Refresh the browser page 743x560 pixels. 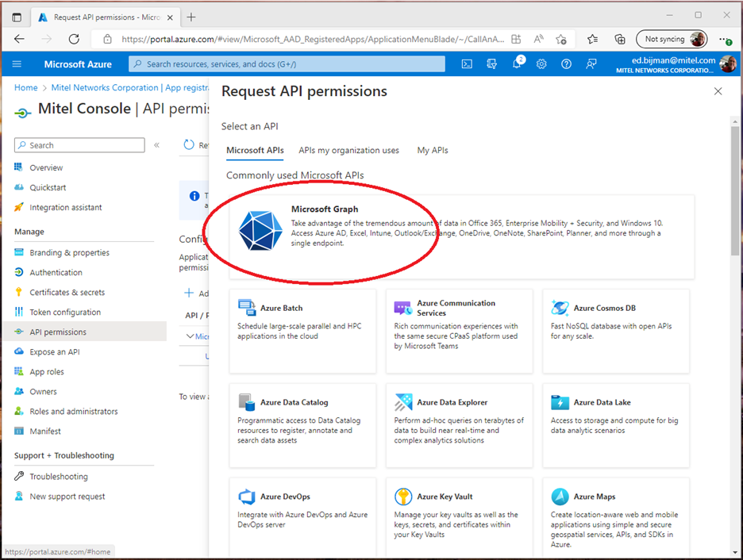[x=74, y=39]
